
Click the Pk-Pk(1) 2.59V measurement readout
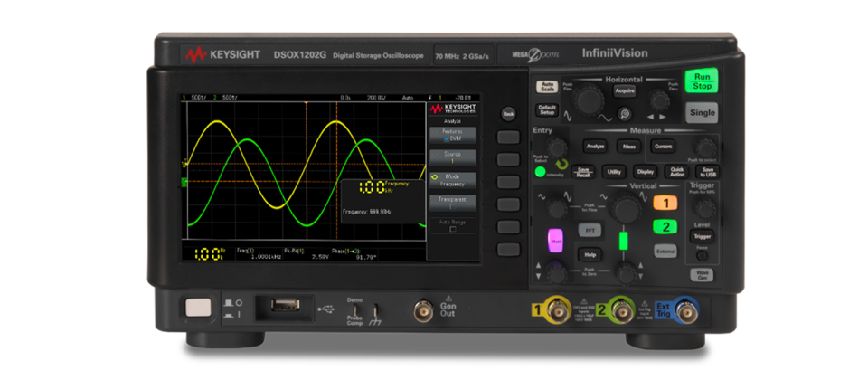307,254
